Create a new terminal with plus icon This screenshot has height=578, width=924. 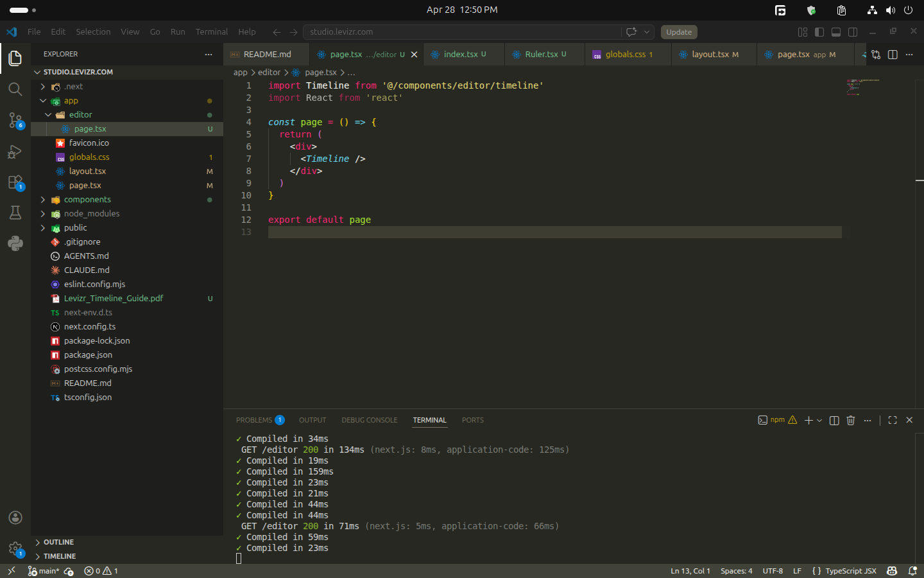coord(809,420)
